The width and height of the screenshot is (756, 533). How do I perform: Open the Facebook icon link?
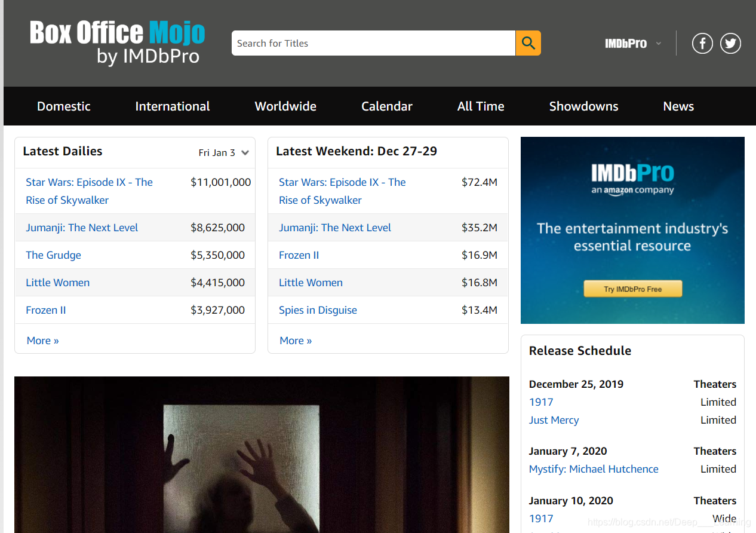pos(702,43)
